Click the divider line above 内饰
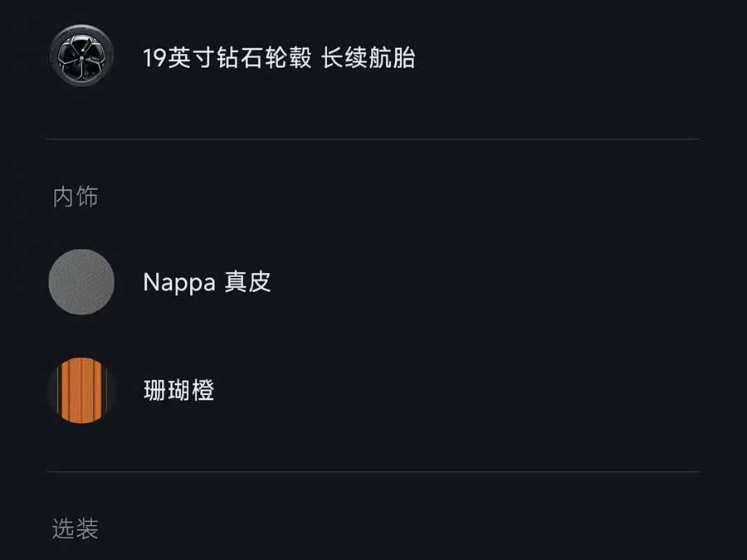 [373, 139]
